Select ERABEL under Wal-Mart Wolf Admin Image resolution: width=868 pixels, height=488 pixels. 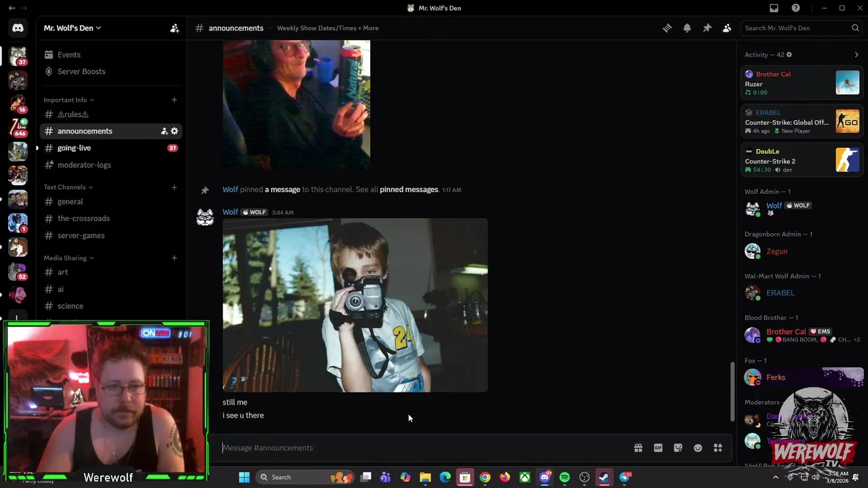tap(802, 293)
